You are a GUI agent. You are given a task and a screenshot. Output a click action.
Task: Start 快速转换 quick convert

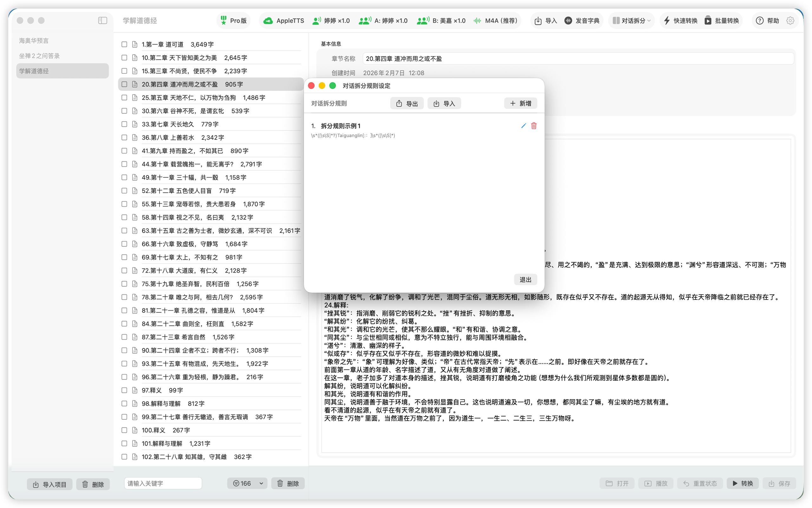tap(680, 21)
